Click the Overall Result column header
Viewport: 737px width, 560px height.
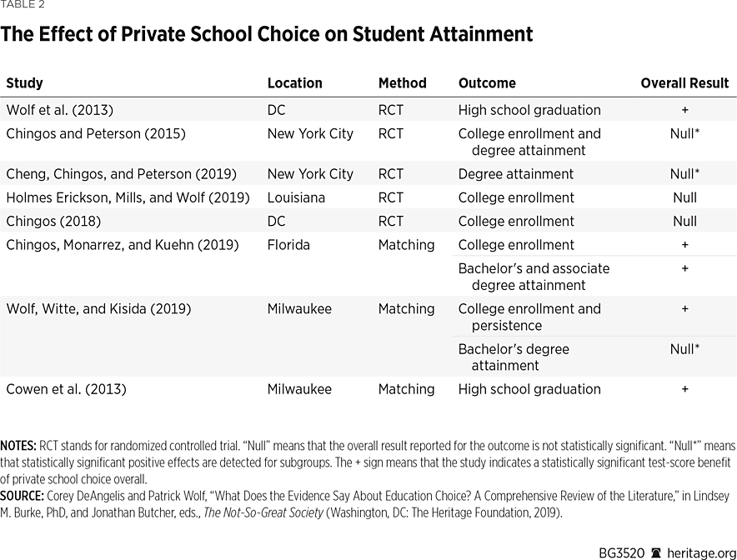point(684,83)
